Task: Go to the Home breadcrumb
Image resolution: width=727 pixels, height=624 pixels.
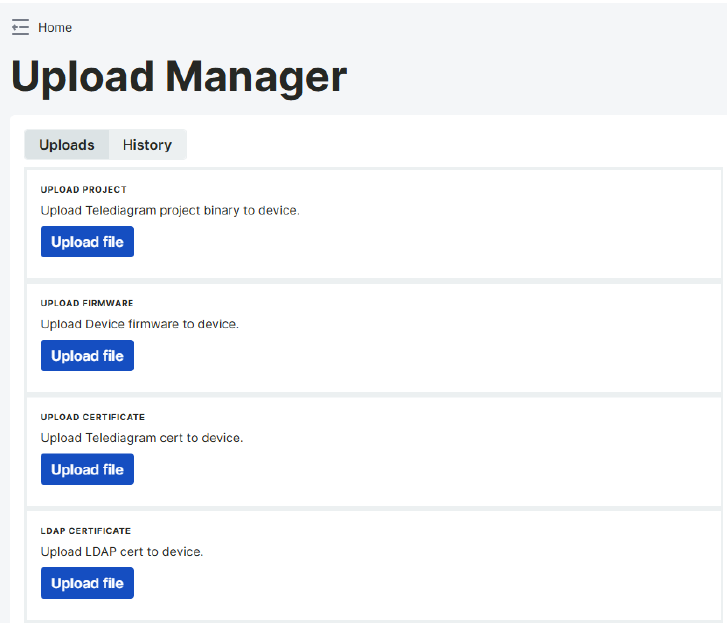Action: pyautogui.click(x=55, y=28)
